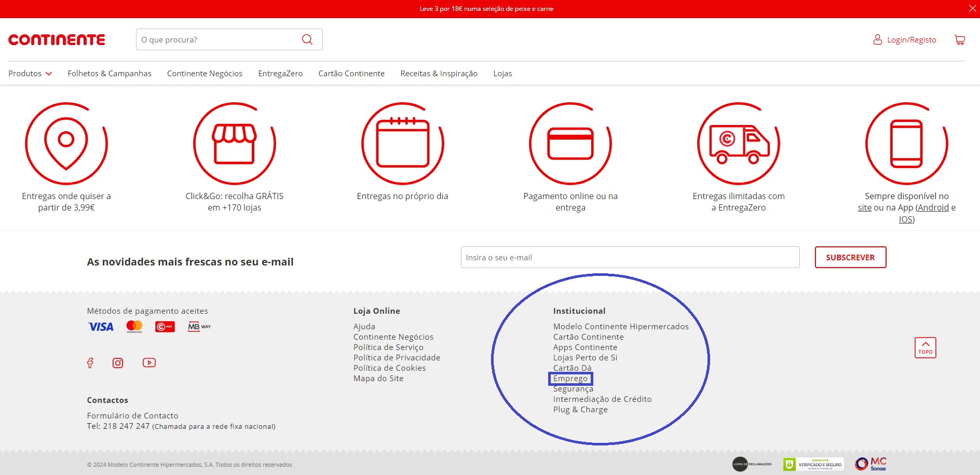The image size is (980, 475).
Task: Open the Ajuda footer link
Action: coord(364,327)
